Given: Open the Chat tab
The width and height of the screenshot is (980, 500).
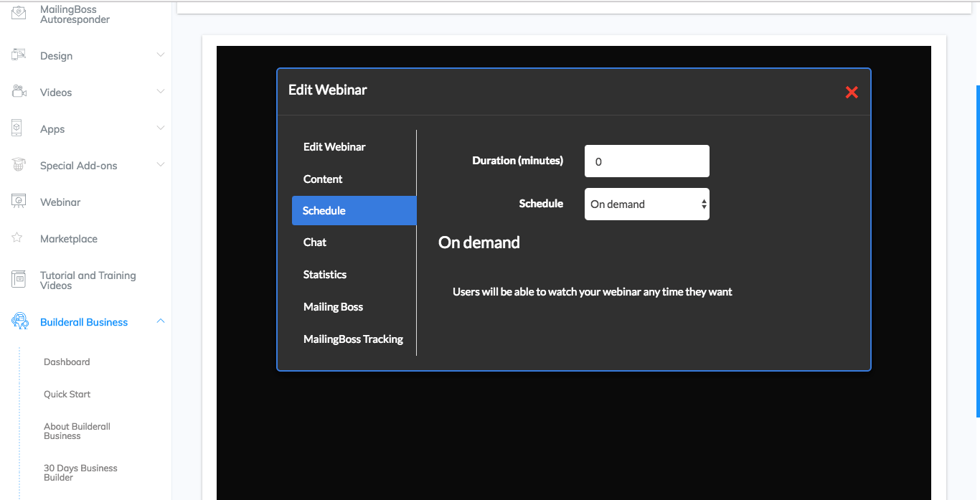Looking at the screenshot, I should (x=315, y=242).
